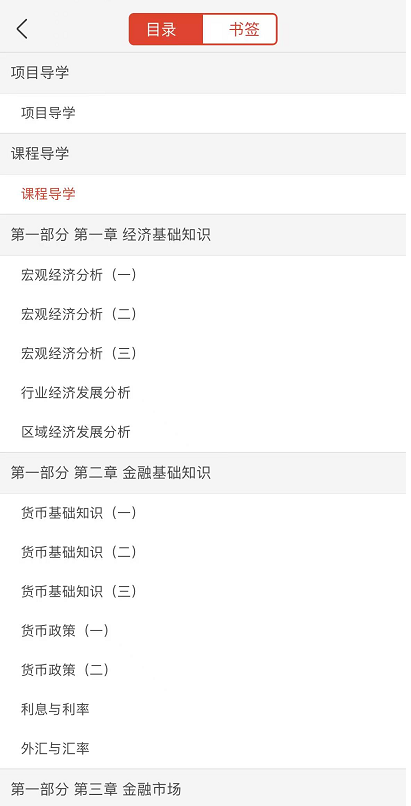Tap the back arrow icon
This screenshot has width=411, height=806.
[22, 29]
